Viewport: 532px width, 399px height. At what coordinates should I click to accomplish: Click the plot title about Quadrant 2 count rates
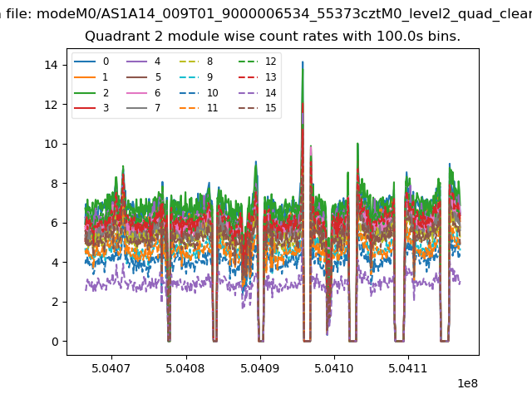tap(272, 37)
